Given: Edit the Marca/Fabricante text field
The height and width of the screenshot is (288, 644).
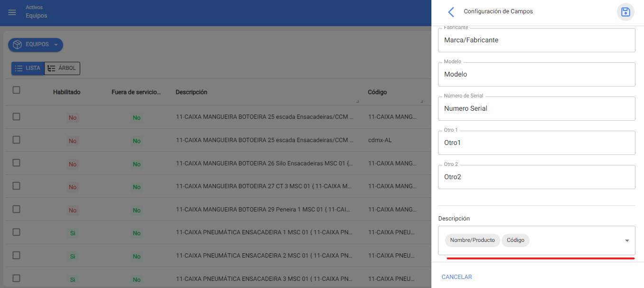Looking at the screenshot, I should 536,40.
